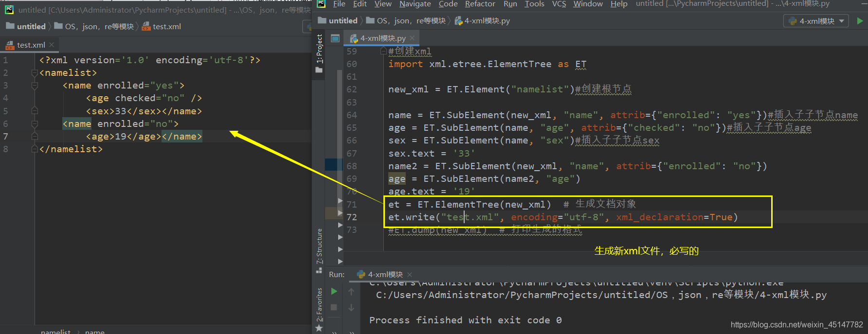
Task: Click the '<age>19</age></name>' line in test.xml
Action: [144, 137]
